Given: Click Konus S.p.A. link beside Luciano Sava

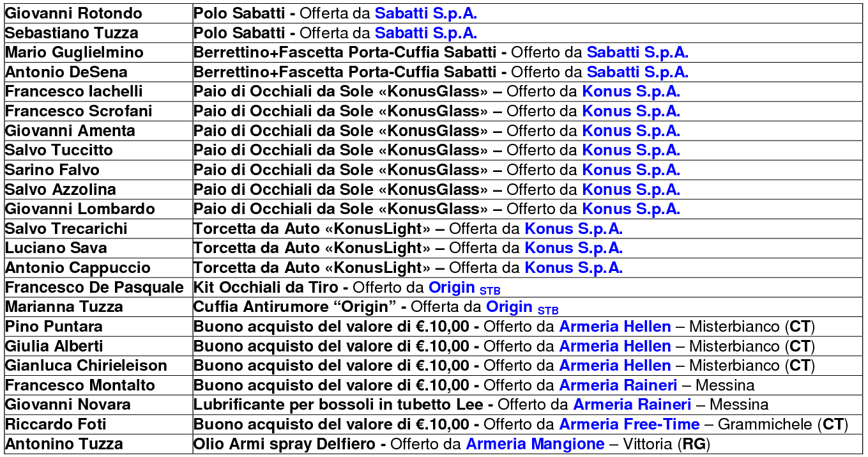Looking at the screenshot, I should 574,248.
